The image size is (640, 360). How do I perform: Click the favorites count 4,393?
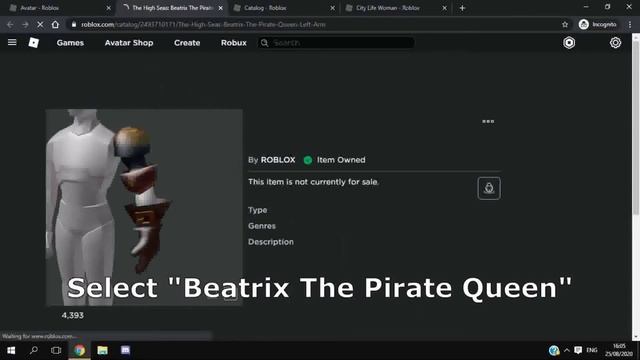tap(73, 316)
